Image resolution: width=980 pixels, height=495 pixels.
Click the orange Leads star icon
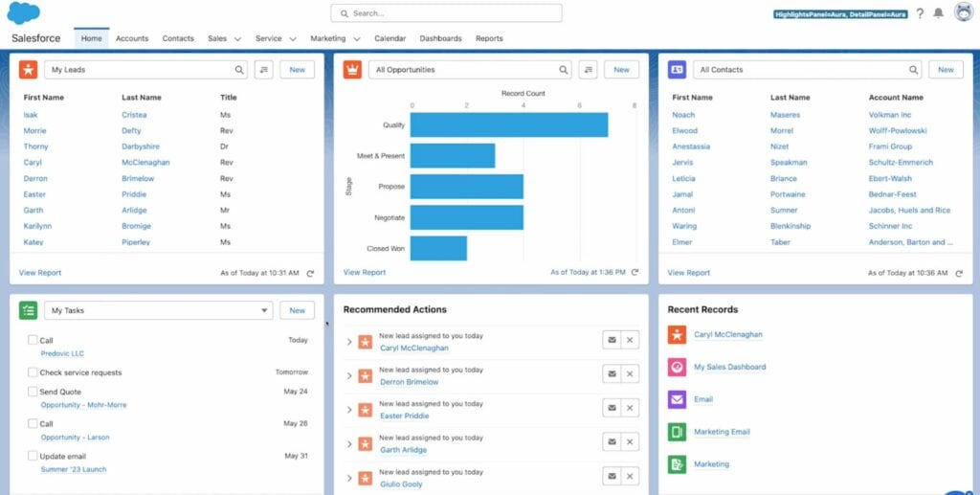28,69
